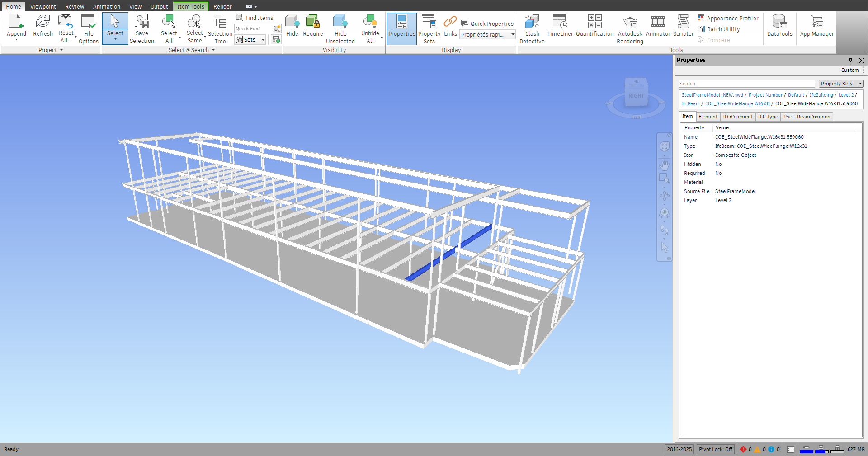Click the SteelFrameModel_NEW.nwd breadcrumb link
Screen dimensions: 868x456
click(712, 95)
